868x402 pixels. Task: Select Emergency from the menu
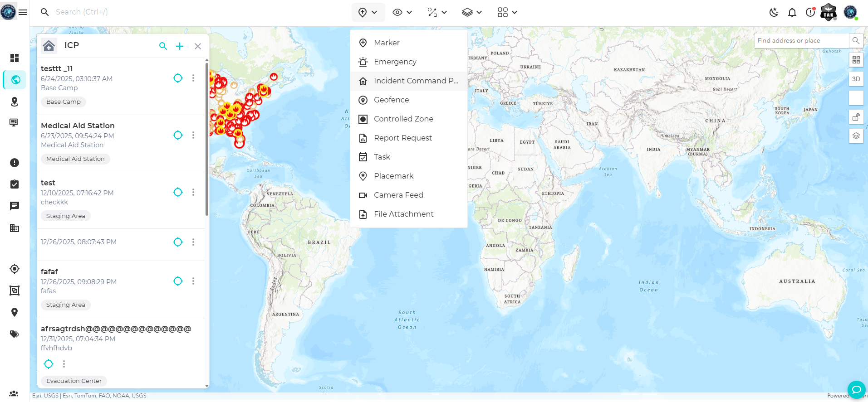(409, 62)
